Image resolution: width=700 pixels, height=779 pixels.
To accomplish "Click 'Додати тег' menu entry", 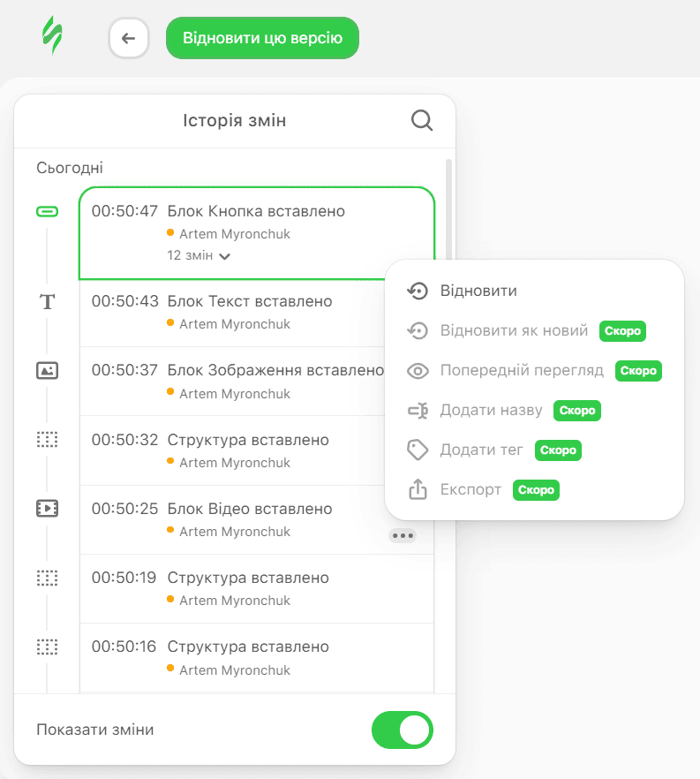I will 481,450.
